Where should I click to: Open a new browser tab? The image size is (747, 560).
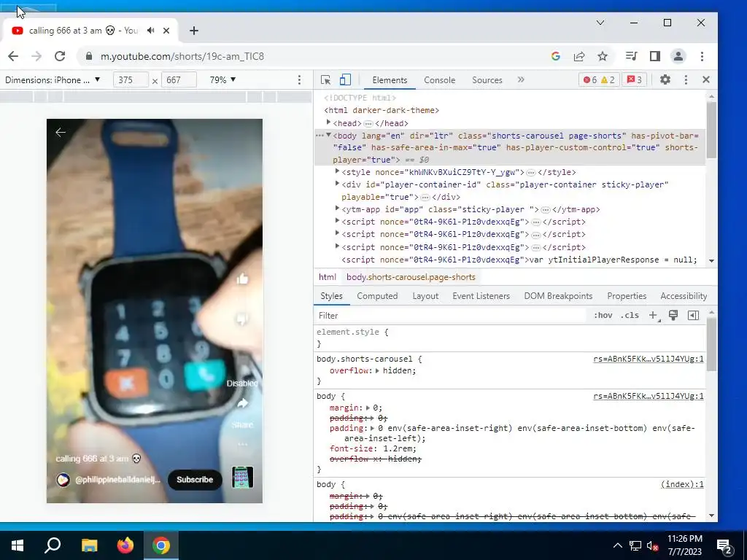pos(194,31)
